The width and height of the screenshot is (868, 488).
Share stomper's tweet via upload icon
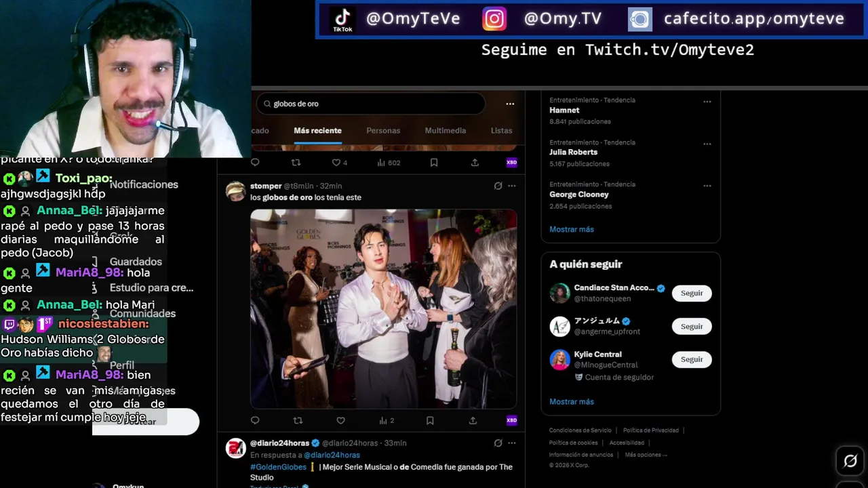coord(473,420)
